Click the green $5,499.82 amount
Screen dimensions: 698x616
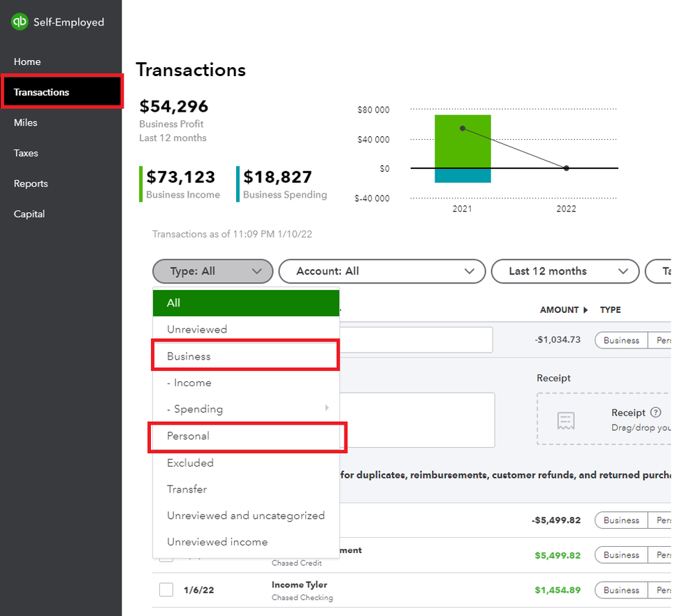click(x=558, y=555)
